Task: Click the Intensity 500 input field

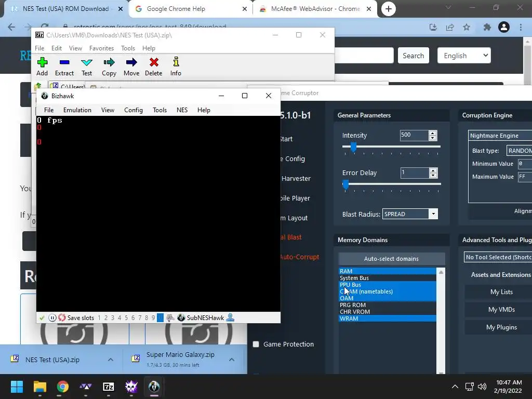Action: 414,136
